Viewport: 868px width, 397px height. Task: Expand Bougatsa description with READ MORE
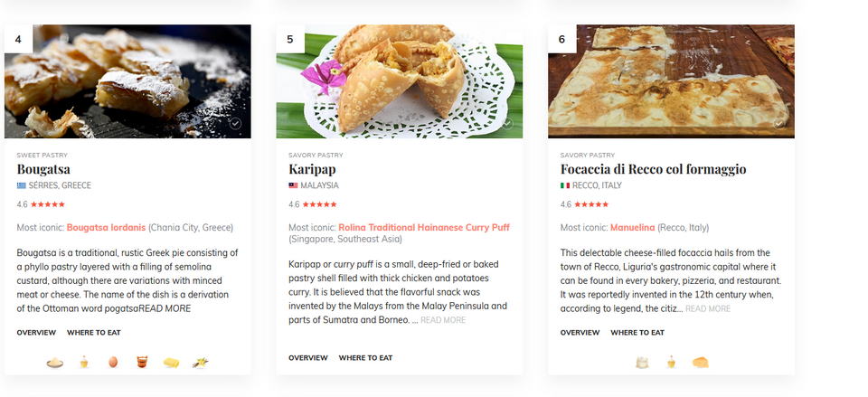point(165,308)
